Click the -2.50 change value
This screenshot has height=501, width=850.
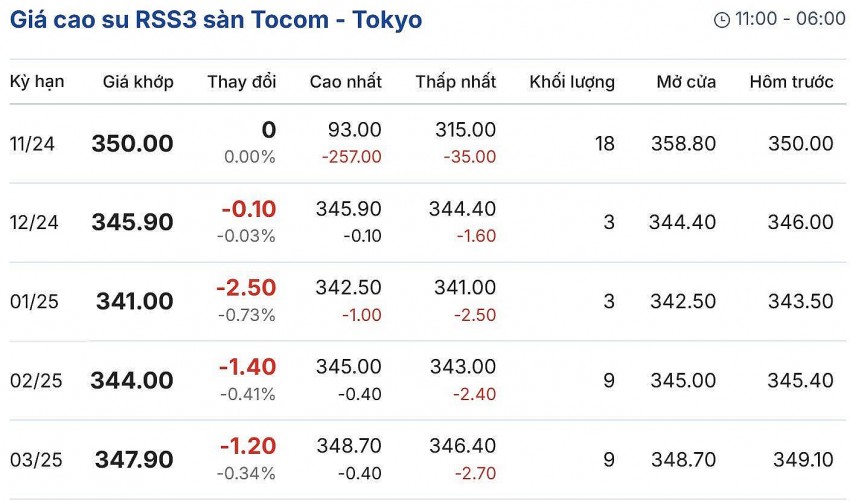246,288
